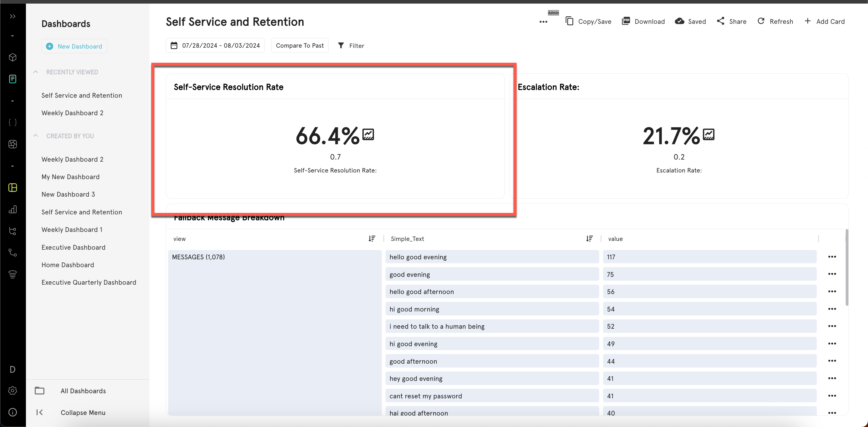This screenshot has width=868, height=427.
Task: Open the green document icon in rail
Action: pyautogui.click(x=13, y=79)
